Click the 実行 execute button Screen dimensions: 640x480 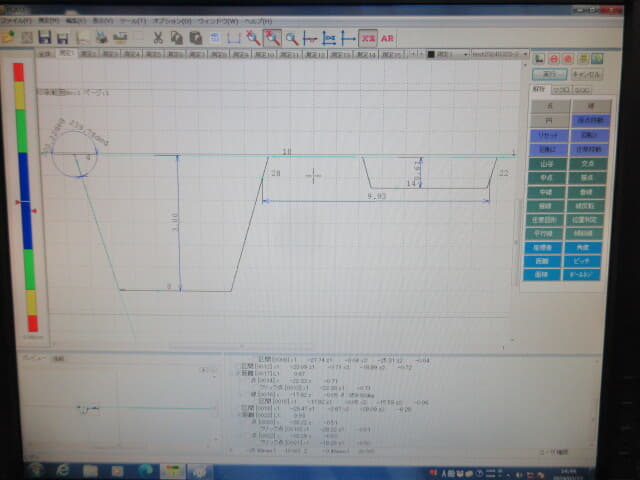click(550, 74)
